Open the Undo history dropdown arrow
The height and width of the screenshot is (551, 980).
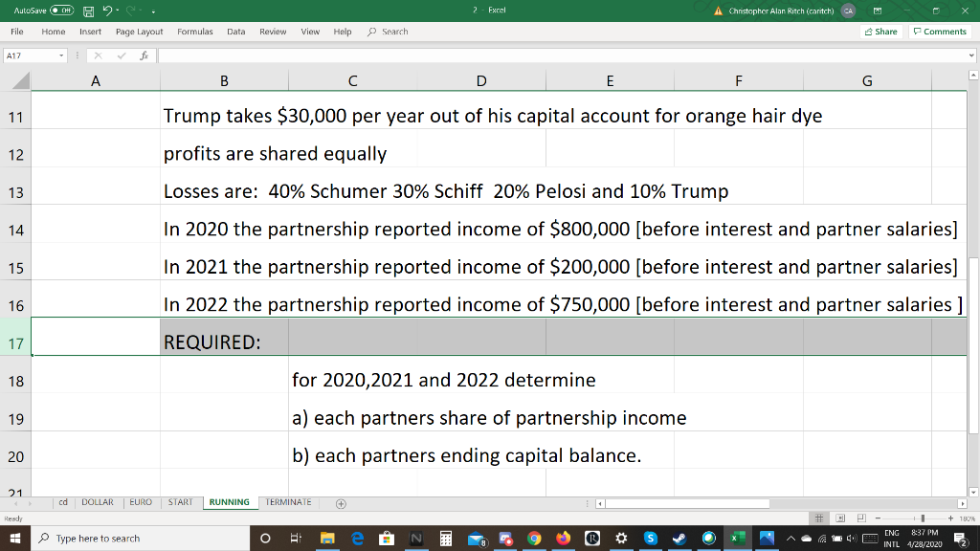118,11
